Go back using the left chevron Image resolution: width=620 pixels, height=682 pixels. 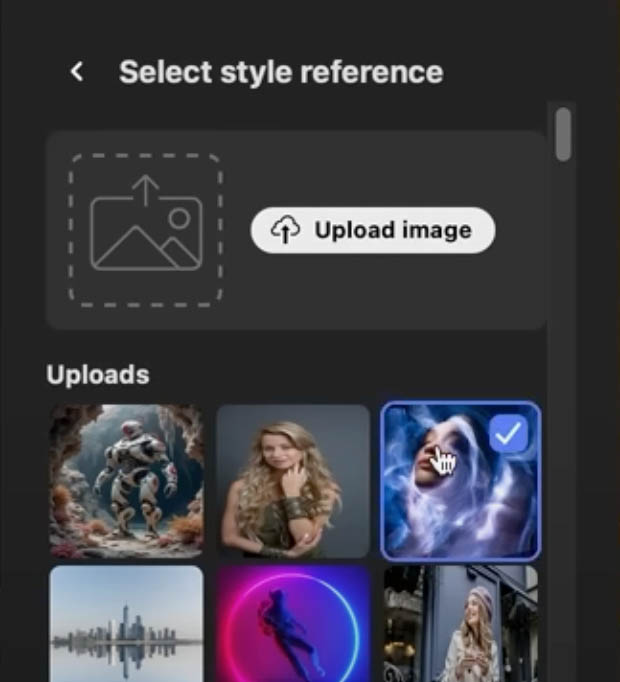pyautogui.click(x=77, y=72)
